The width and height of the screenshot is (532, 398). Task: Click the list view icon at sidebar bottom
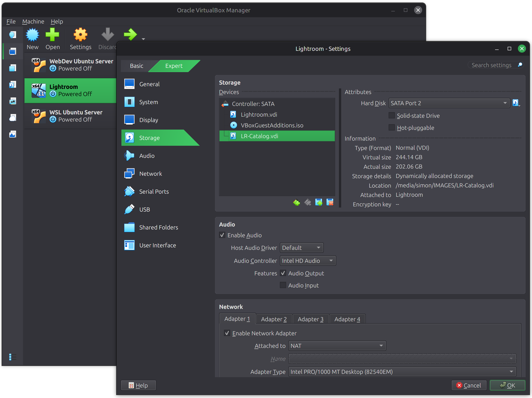(13, 357)
